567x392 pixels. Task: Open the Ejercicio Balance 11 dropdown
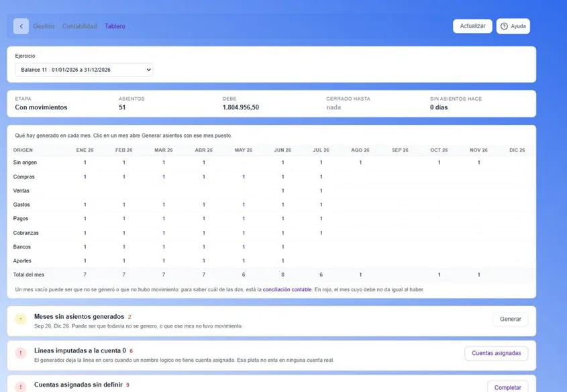(x=84, y=70)
